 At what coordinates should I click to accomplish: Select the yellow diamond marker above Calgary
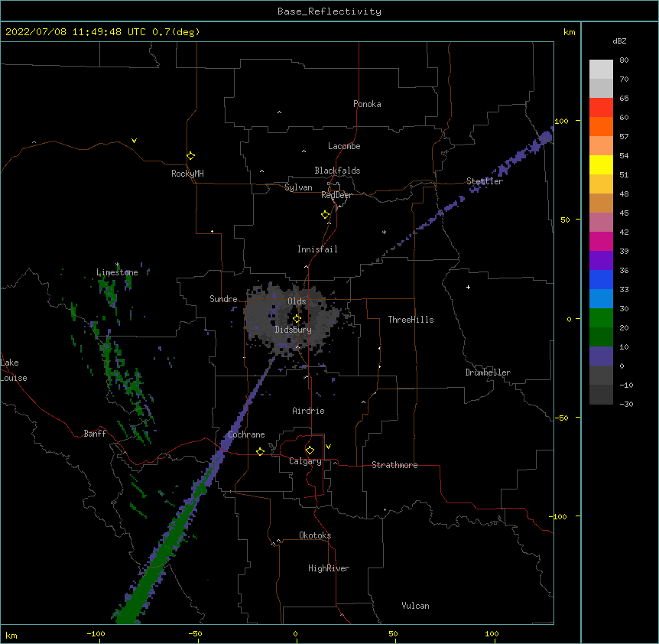(310, 450)
